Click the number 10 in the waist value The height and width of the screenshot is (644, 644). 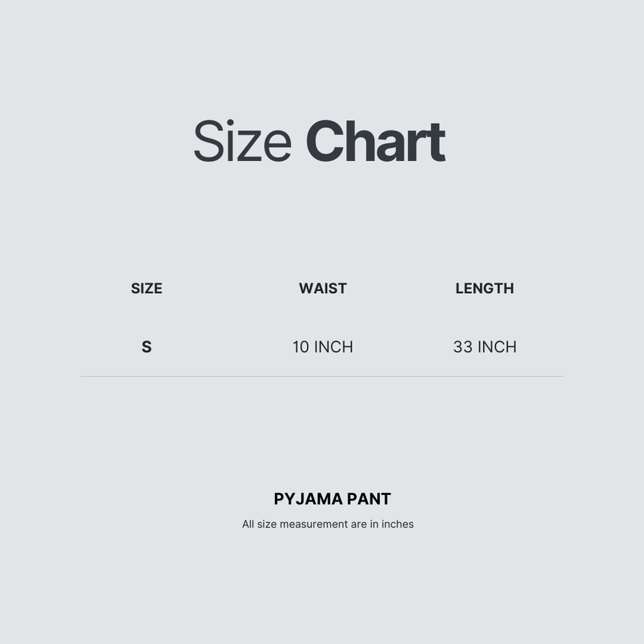click(x=301, y=347)
